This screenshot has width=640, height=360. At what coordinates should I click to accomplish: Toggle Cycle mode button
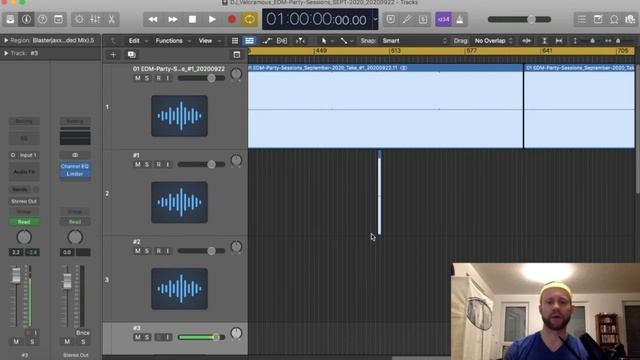coord(250,19)
